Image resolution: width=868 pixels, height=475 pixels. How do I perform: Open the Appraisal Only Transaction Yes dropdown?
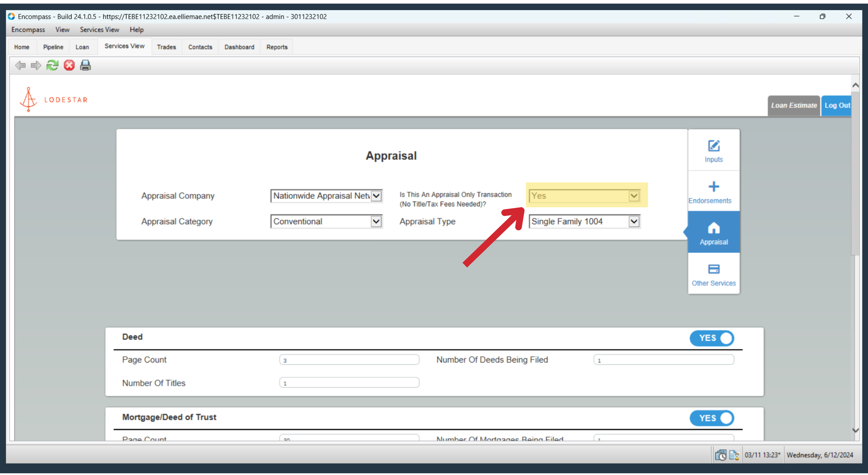click(x=584, y=196)
